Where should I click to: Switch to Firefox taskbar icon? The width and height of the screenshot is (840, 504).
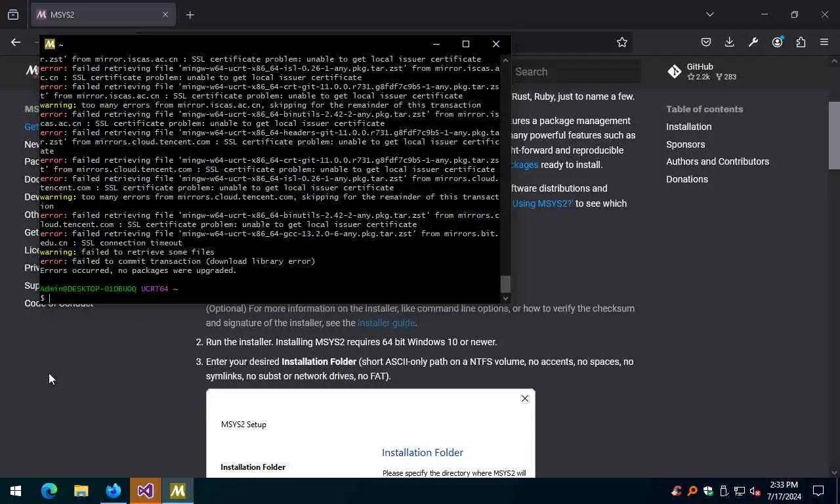(114, 491)
